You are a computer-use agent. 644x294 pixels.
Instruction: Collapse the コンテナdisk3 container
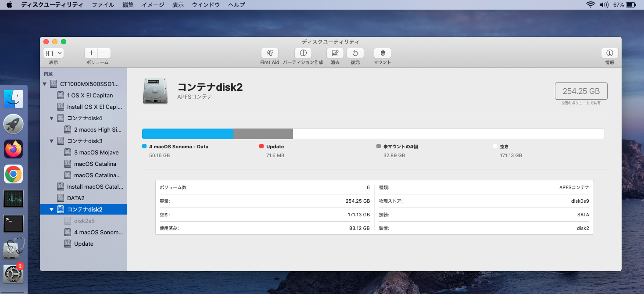(51, 141)
